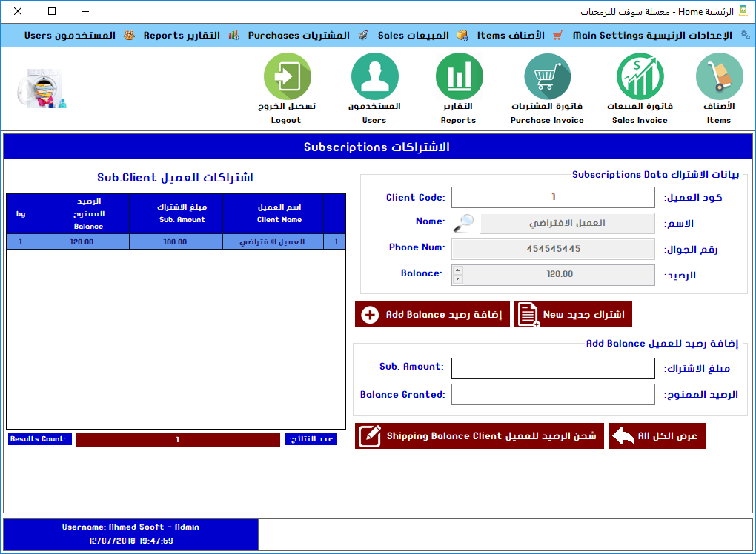Viewport: 756px width, 554px height.
Task: Open the Reports bar chart icon
Action: (x=459, y=78)
